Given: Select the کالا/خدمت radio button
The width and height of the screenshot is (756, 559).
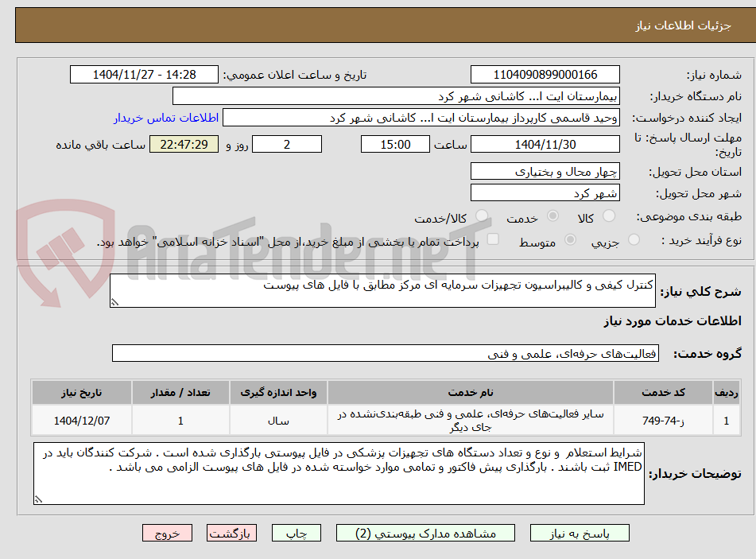Looking at the screenshot, I should click(x=482, y=216).
